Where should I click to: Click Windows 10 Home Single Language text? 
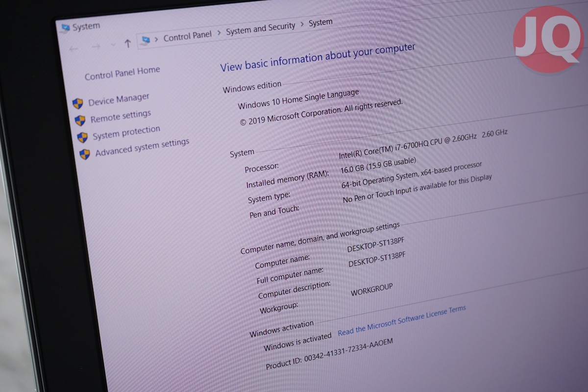pyautogui.click(x=298, y=99)
